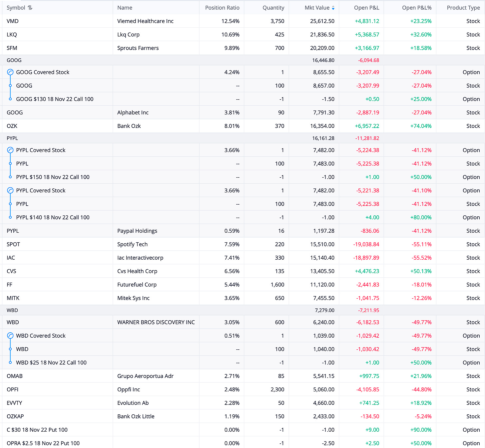485x448 pixels.
Task: Sort by the Symbol column sort icon
Action: tap(30, 8)
